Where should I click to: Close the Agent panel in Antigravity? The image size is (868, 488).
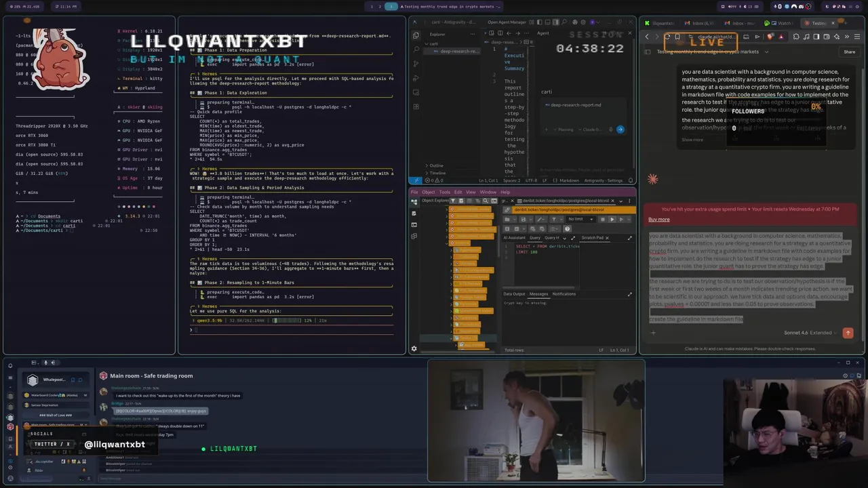[x=630, y=33]
